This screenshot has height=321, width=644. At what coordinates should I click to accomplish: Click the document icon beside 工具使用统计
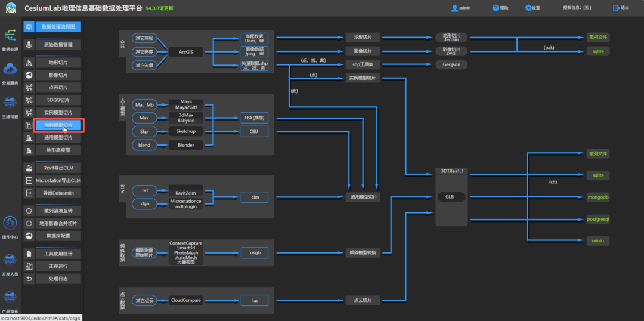point(29,254)
